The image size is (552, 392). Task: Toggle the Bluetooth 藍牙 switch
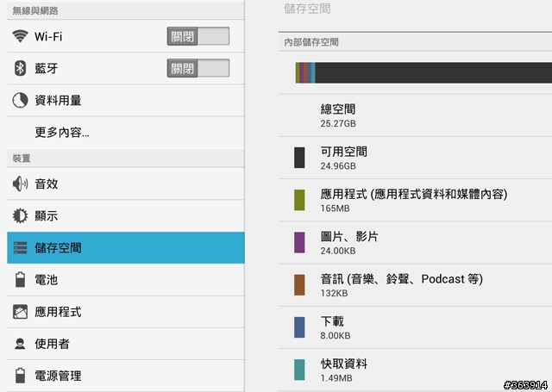(x=198, y=68)
